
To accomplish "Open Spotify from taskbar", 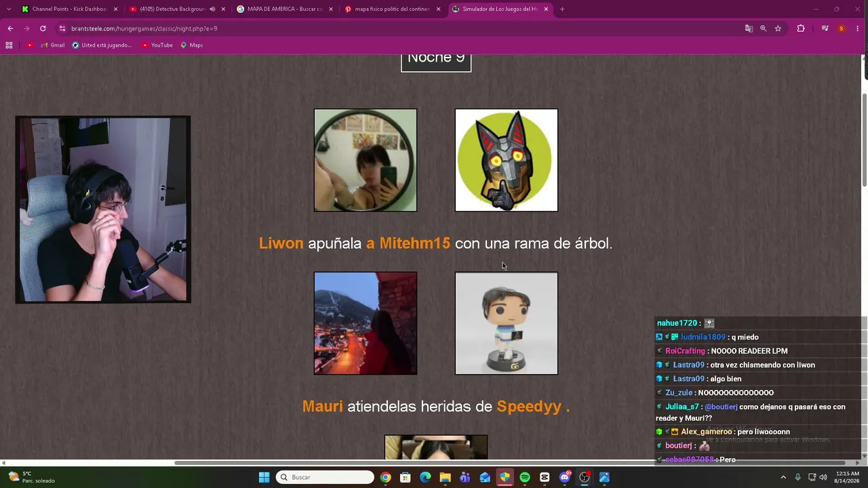I will coord(525,477).
